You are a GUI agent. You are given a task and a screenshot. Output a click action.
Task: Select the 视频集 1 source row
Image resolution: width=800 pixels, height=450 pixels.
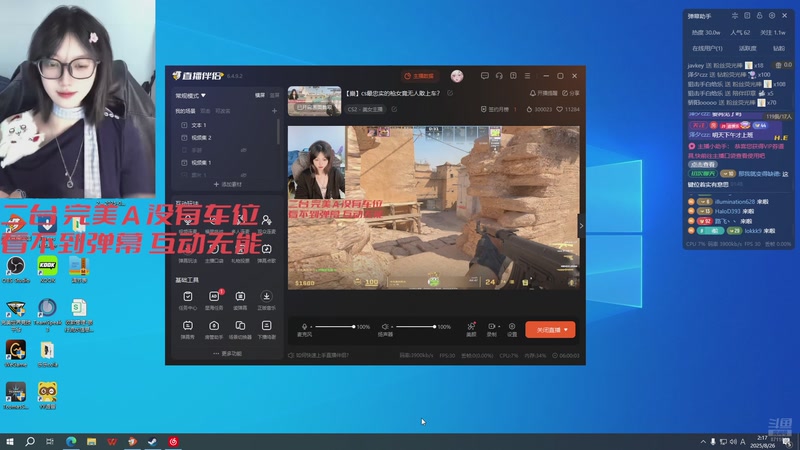click(227, 163)
